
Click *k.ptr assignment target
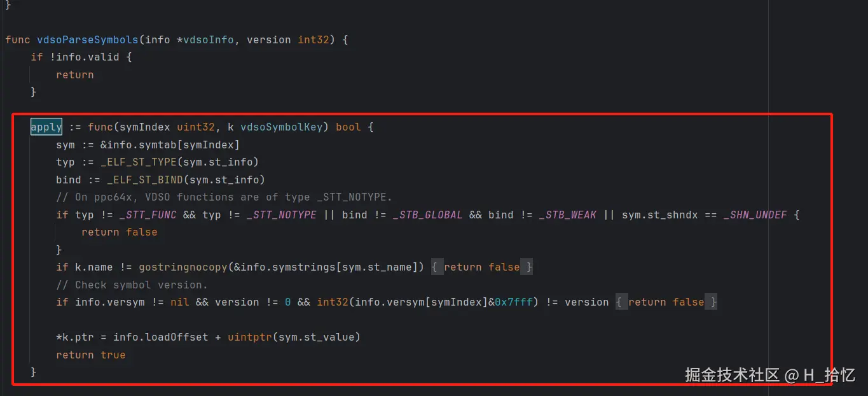[75, 337]
